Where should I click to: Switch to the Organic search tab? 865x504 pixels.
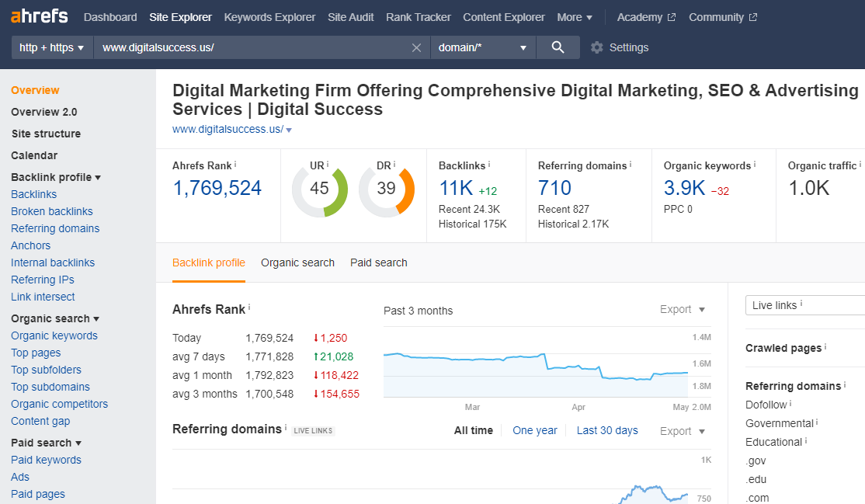(298, 262)
